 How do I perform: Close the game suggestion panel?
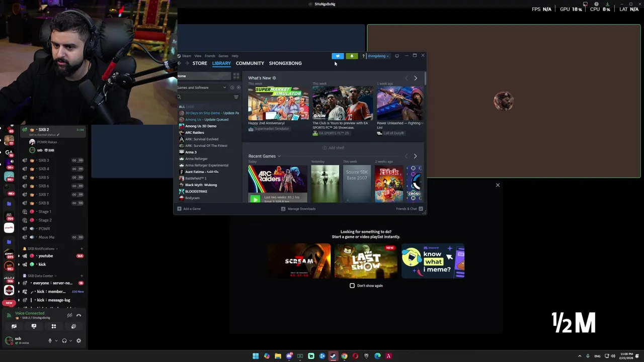pyautogui.click(x=498, y=185)
